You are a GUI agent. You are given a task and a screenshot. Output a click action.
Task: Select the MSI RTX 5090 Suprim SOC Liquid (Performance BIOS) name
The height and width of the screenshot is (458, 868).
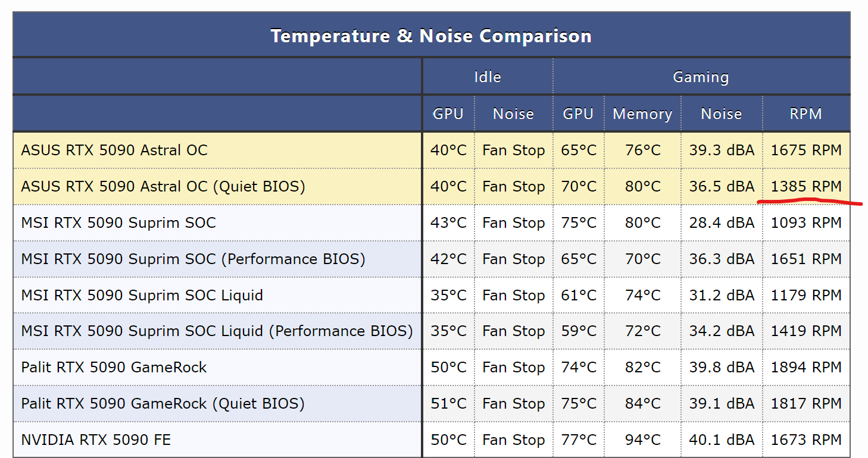click(x=217, y=331)
